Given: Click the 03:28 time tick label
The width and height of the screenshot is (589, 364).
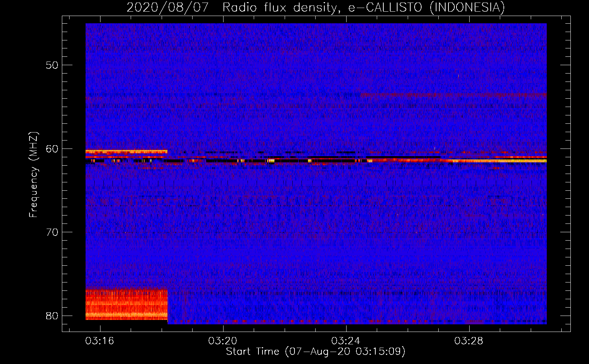Looking at the screenshot, I should [x=469, y=341].
